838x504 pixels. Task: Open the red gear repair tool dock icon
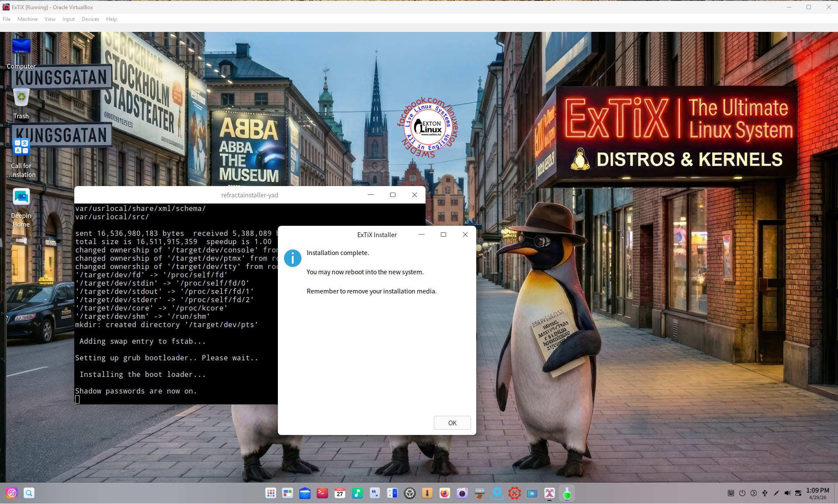tap(515, 494)
